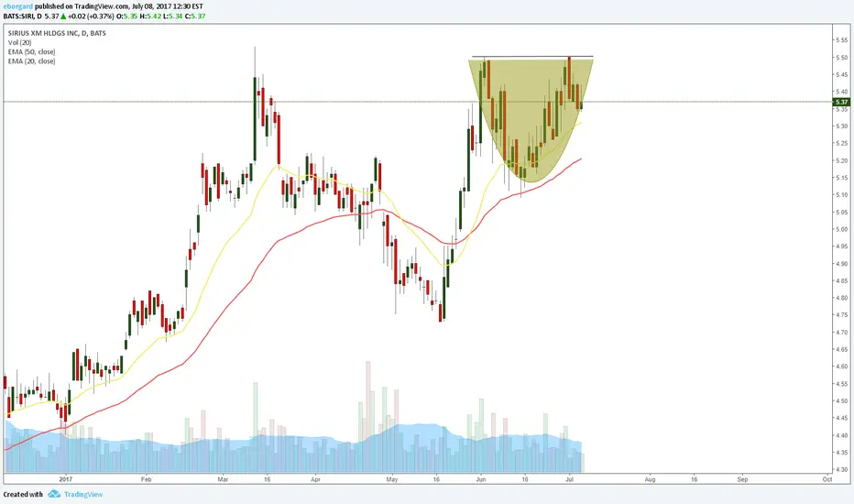Viewport: 854px width, 504px height.
Task: Click the Feb label on time axis
Action: point(146,479)
